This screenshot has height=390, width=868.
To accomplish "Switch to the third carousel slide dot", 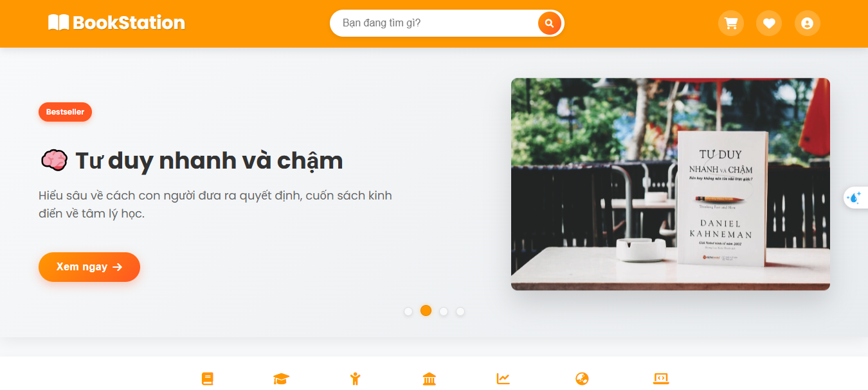I will click(444, 311).
